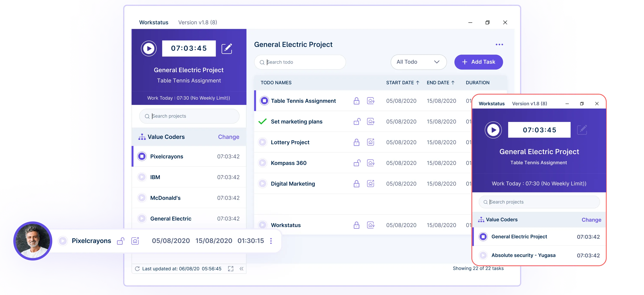Start tracking Kompass 360 todo
The height and width of the screenshot is (295, 644).
click(263, 163)
